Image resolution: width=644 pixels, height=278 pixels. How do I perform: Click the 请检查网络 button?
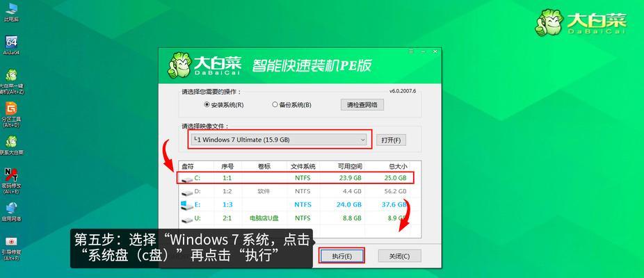362,105
